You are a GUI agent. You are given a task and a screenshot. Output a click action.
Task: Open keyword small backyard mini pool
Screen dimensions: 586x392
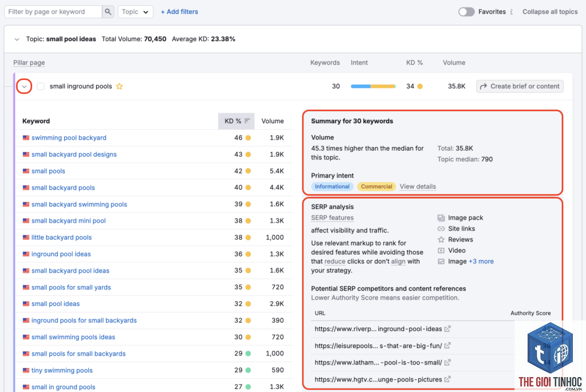pos(69,220)
